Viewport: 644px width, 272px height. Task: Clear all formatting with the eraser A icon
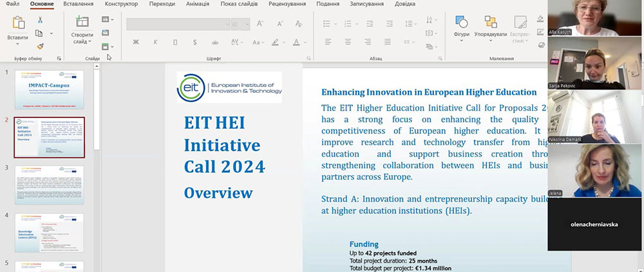click(x=299, y=24)
